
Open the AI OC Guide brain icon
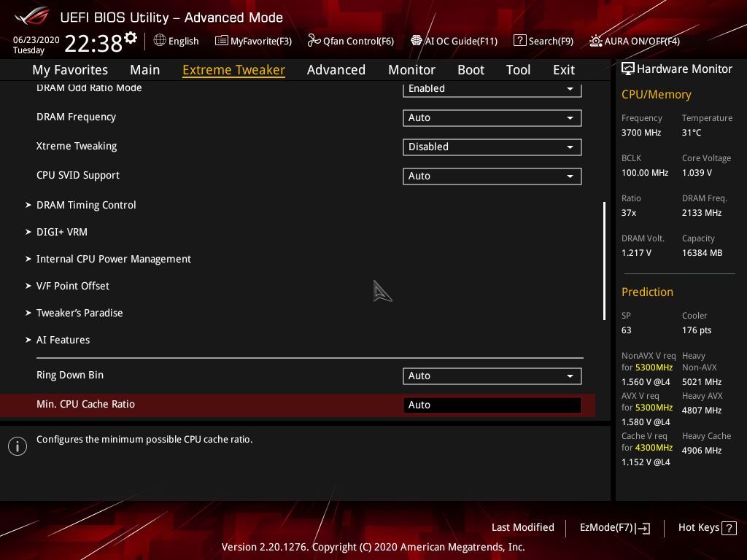point(417,41)
